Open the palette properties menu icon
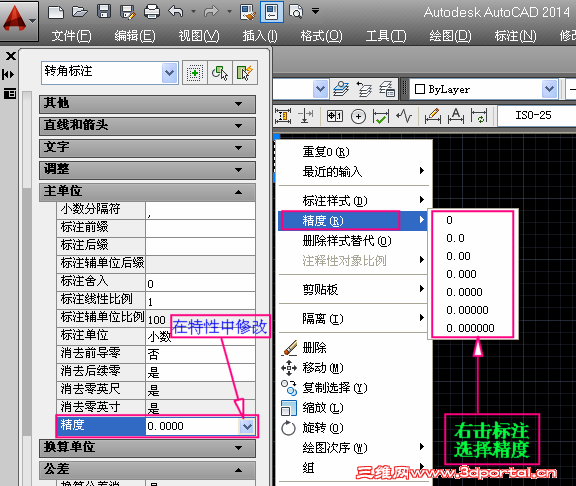This screenshot has width=576, height=486. click(x=10, y=93)
